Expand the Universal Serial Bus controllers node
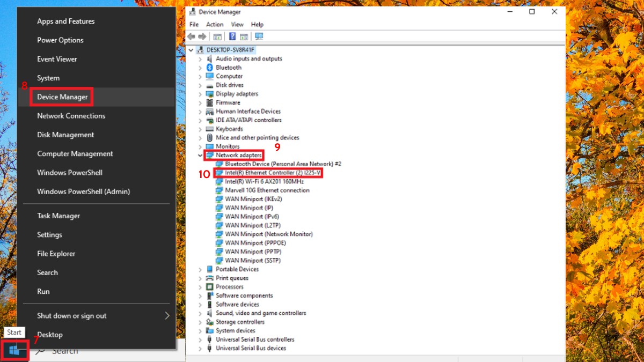This screenshot has height=362, width=644. tap(200, 339)
